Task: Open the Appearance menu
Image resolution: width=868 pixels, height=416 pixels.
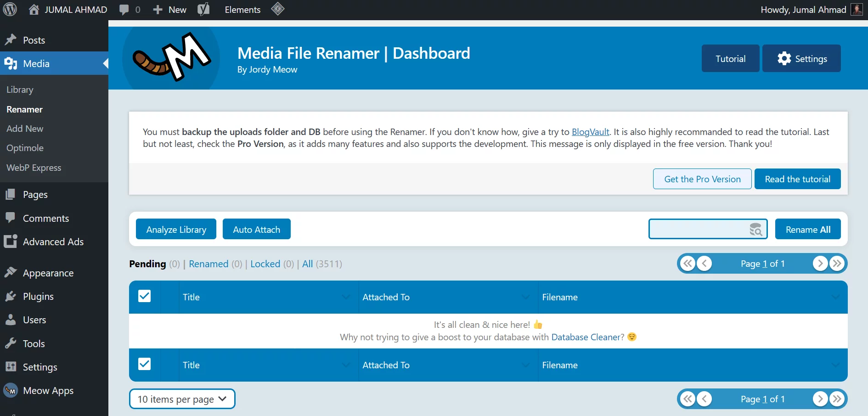Action: pyautogui.click(x=54, y=273)
